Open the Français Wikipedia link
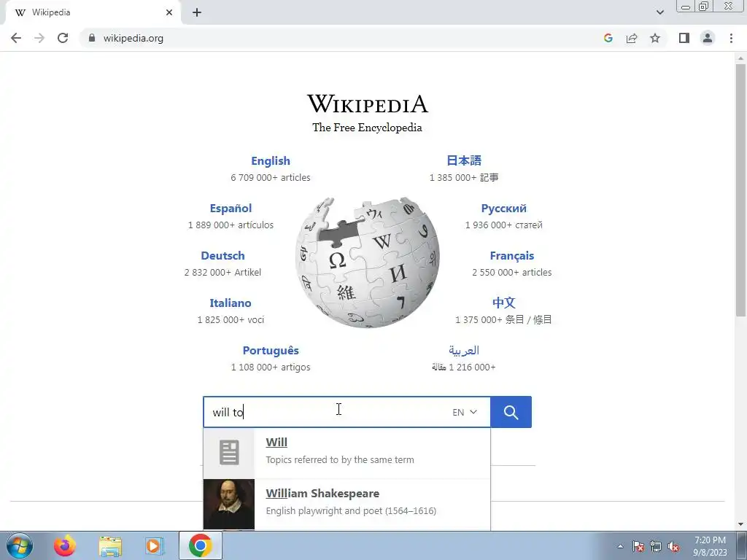Viewport: 747px width, 560px height. point(511,256)
